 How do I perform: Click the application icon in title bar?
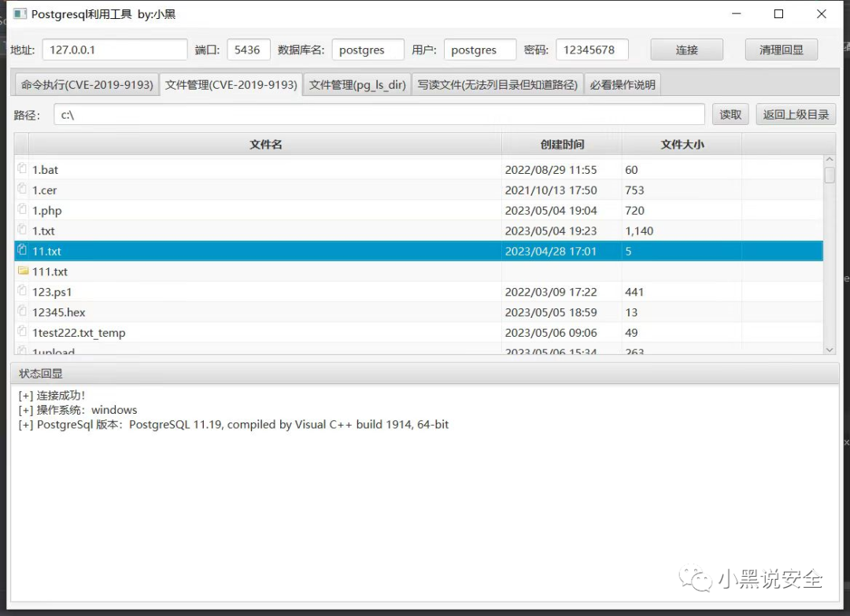pyautogui.click(x=20, y=14)
